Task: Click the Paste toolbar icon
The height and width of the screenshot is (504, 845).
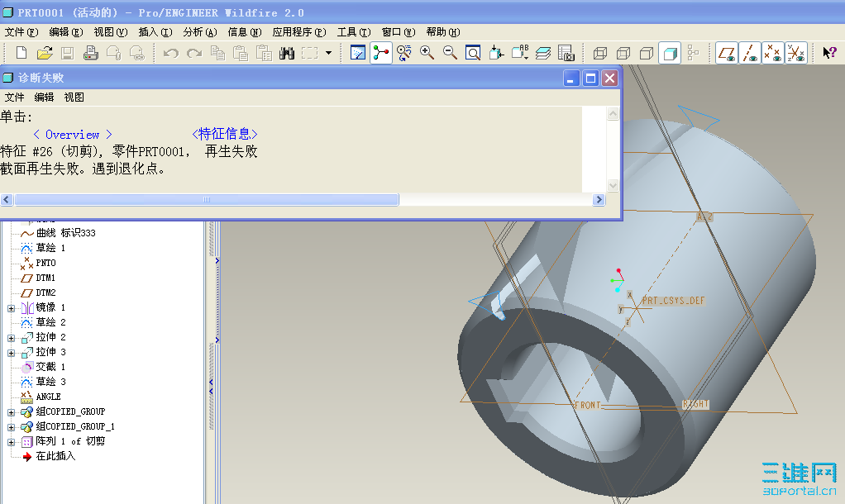Action: point(241,53)
